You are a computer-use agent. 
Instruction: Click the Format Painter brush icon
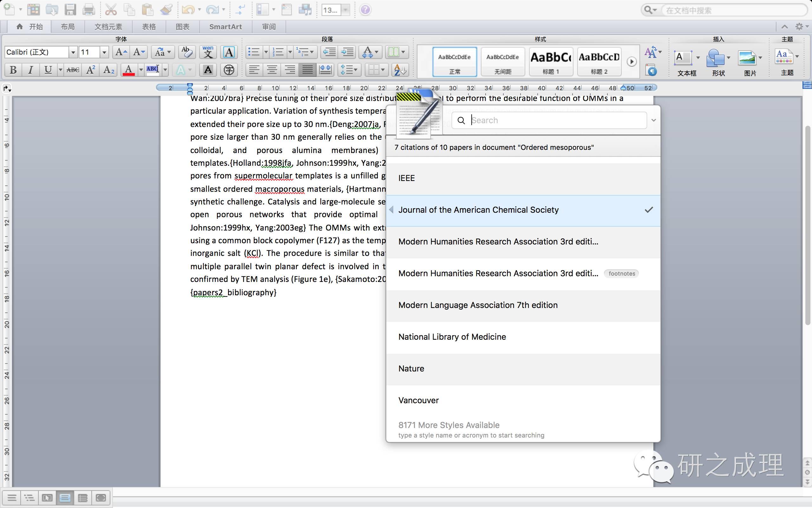tap(166, 10)
